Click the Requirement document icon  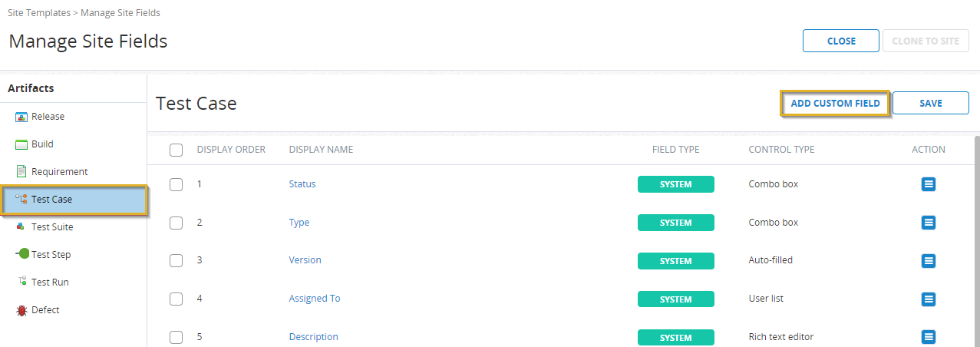21,172
